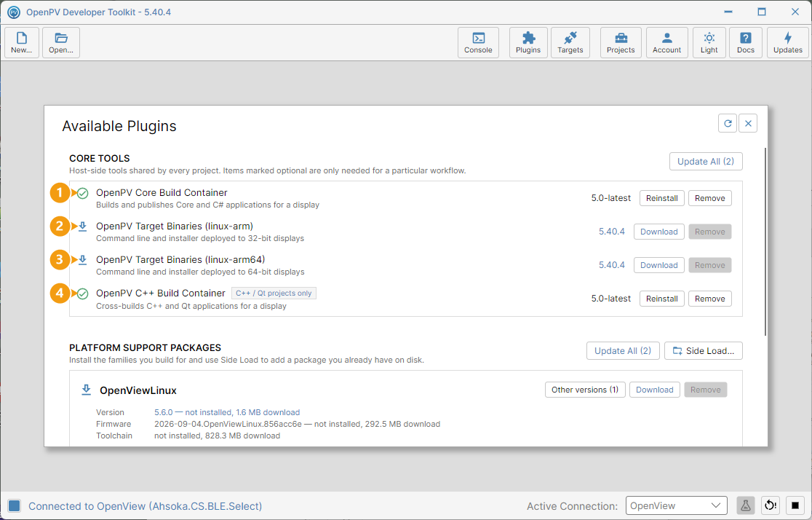Click the plugins dialog vertical scrollbar
The width and height of the screenshot is (812, 520).
click(x=765, y=242)
